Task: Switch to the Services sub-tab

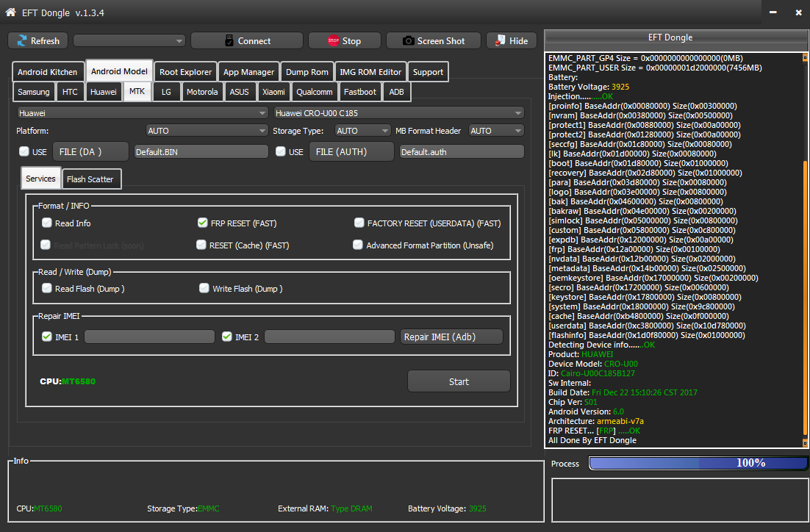Action: tap(41, 179)
